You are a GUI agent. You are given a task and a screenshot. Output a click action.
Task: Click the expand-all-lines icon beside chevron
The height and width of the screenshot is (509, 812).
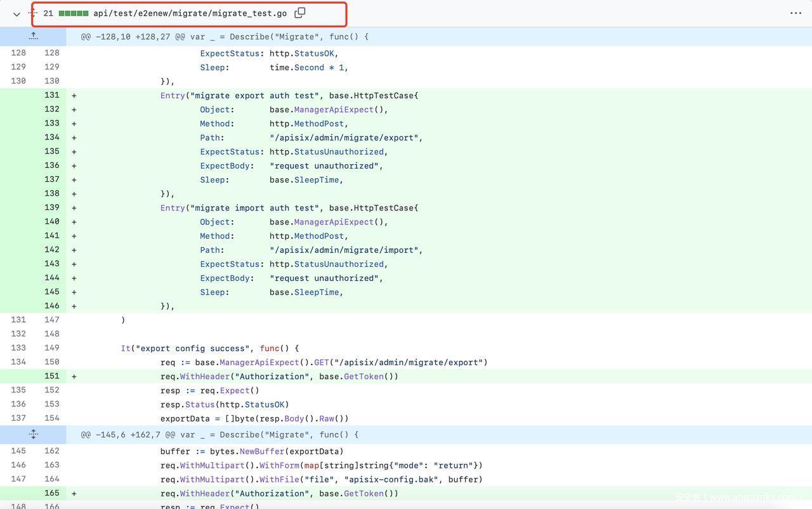pyautogui.click(x=32, y=13)
